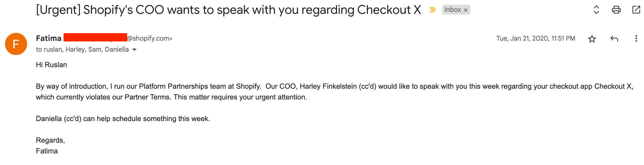The height and width of the screenshot is (165, 644).
Task: Remove the Inbox label with the x
Action: point(466,10)
